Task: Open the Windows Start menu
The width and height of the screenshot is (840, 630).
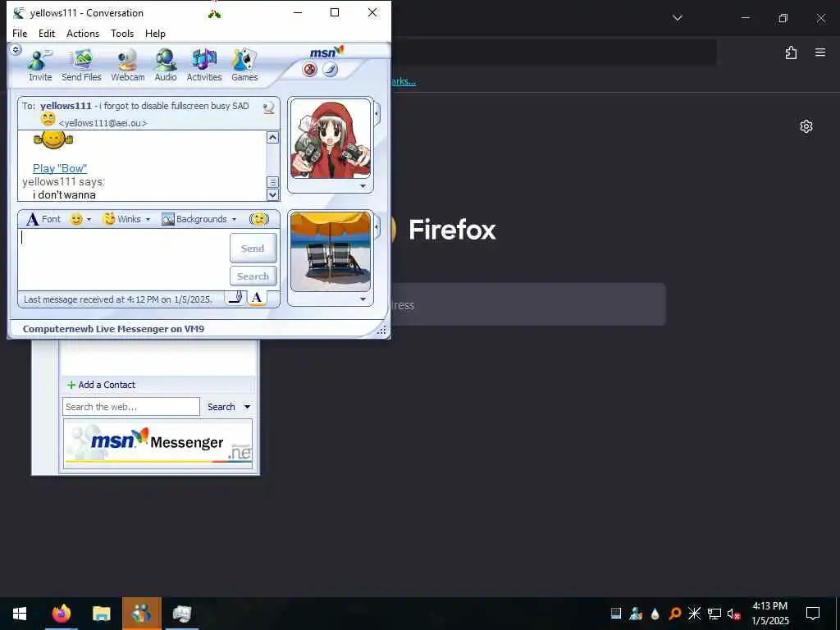Action: click(x=20, y=614)
